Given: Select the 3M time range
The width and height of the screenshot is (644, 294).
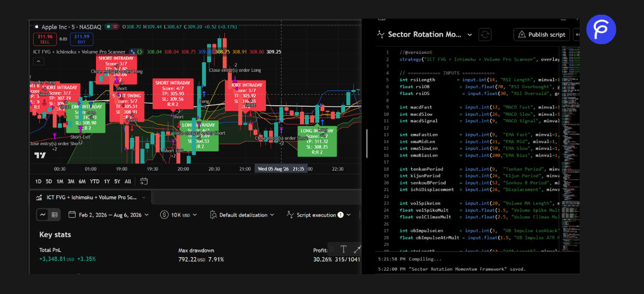Looking at the screenshot, I should (71, 181).
